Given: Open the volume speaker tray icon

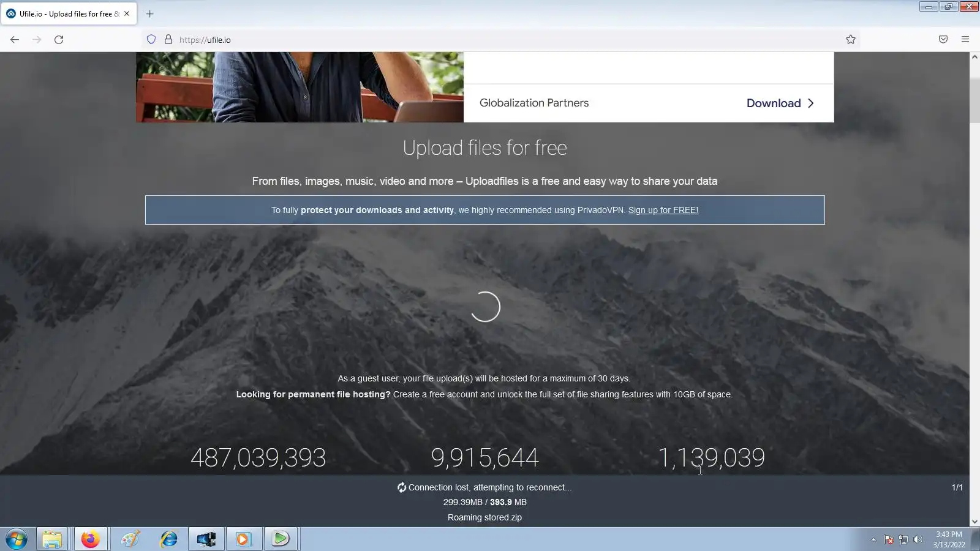Looking at the screenshot, I should tap(918, 539).
